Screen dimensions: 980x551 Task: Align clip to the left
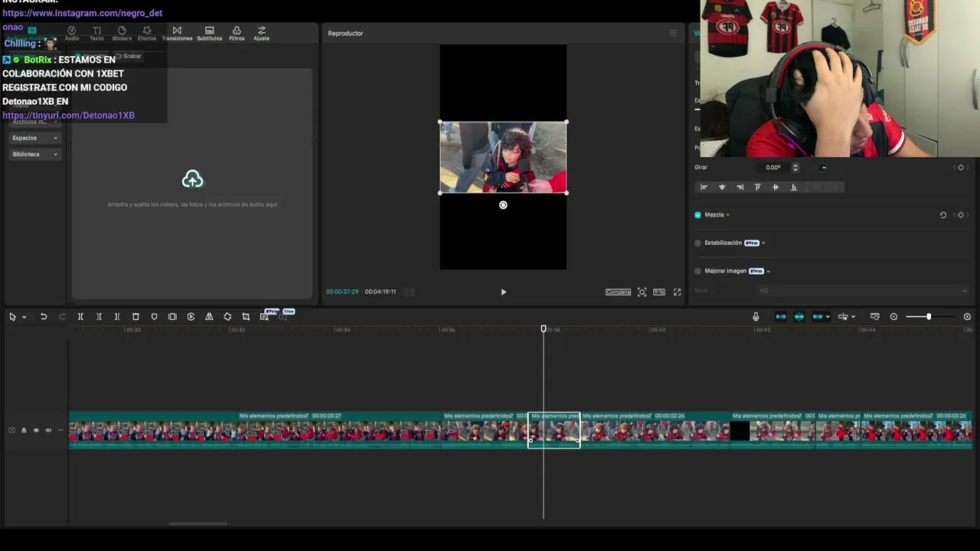click(x=704, y=187)
